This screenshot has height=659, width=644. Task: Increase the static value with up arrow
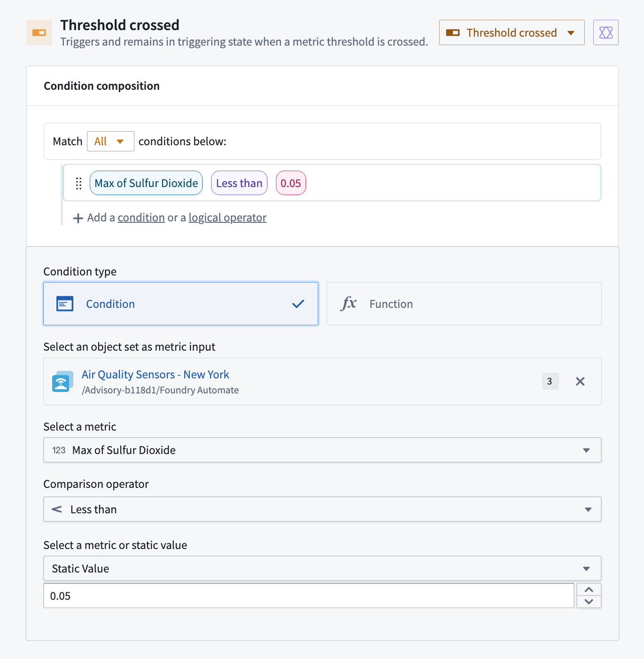[x=589, y=589]
